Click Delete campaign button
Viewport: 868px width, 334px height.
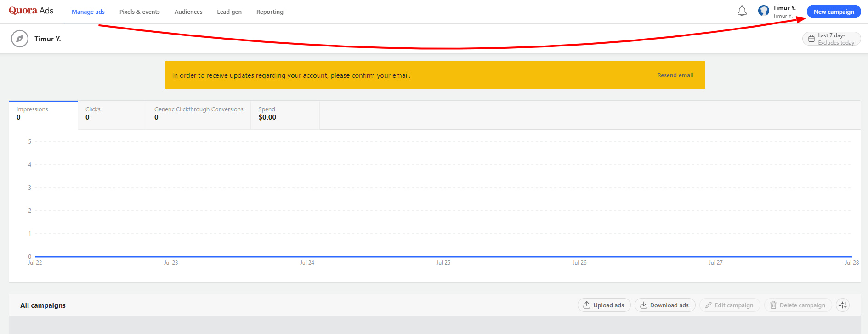coord(798,305)
